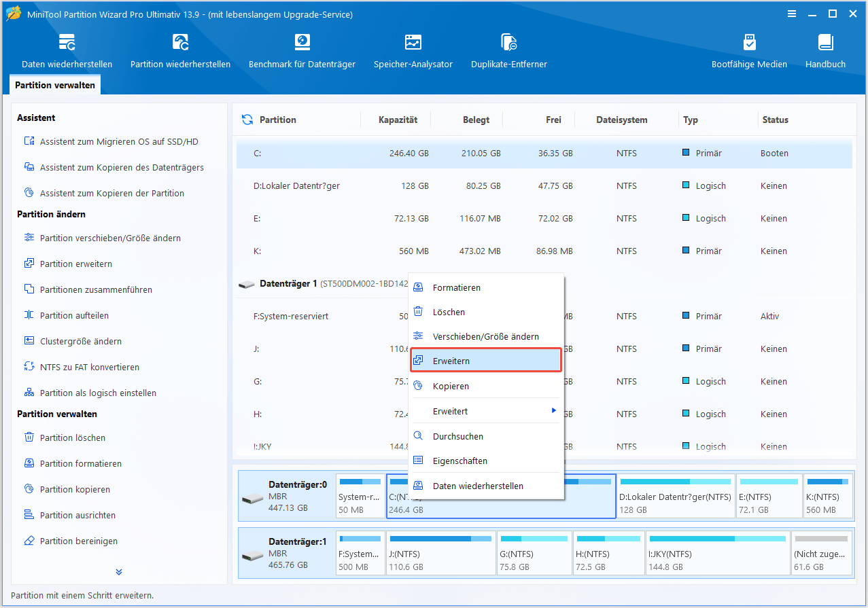868x608 pixels.
Task: Select H:(NTFS) 72.5 GB block in disk map
Action: click(x=608, y=554)
